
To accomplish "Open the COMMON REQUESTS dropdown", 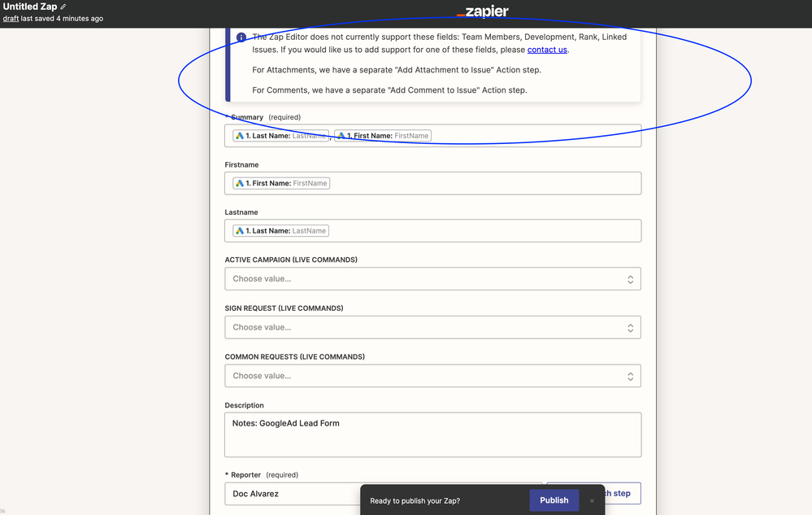I will [x=433, y=376].
